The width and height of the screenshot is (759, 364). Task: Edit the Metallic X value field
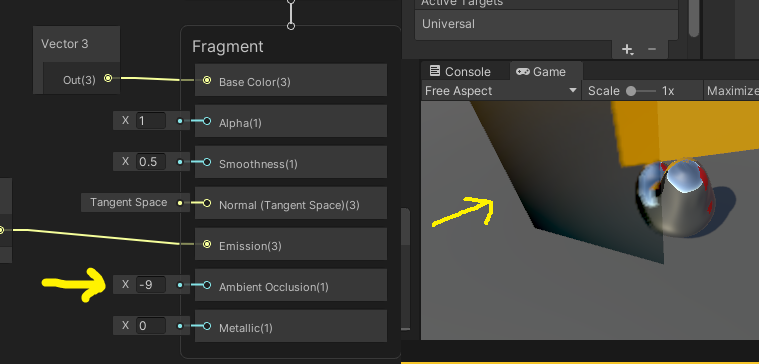click(x=151, y=326)
